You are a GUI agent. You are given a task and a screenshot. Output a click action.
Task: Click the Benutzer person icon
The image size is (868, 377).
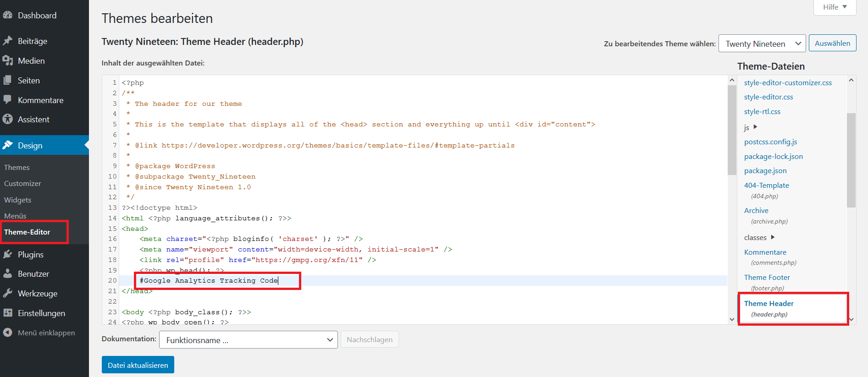(8, 273)
